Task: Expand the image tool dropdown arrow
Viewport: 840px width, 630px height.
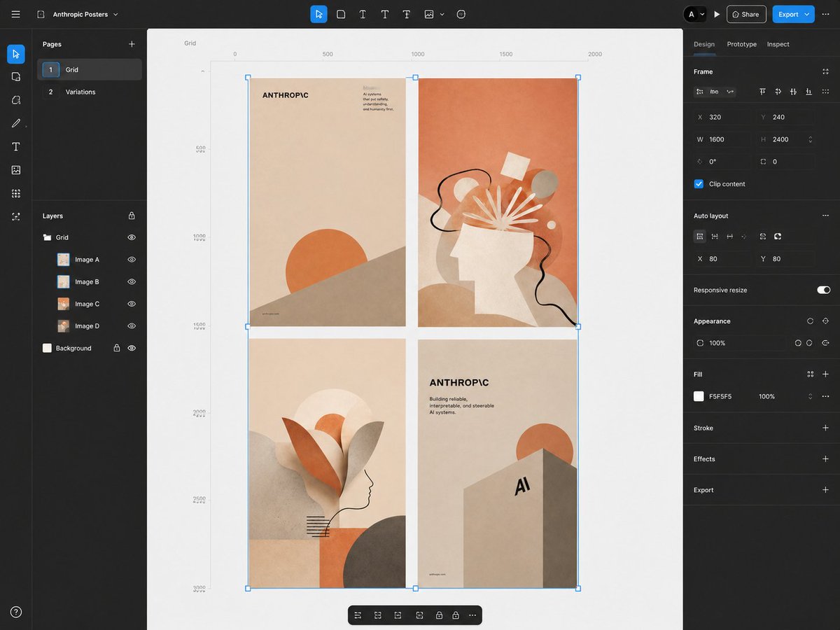Action: pos(442,14)
